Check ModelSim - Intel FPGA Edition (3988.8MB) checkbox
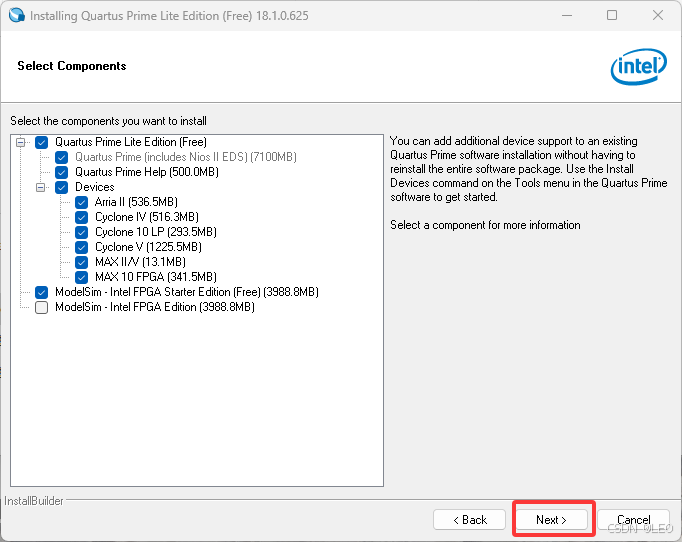This screenshot has height=542, width=682. pyautogui.click(x=42, y=308)
